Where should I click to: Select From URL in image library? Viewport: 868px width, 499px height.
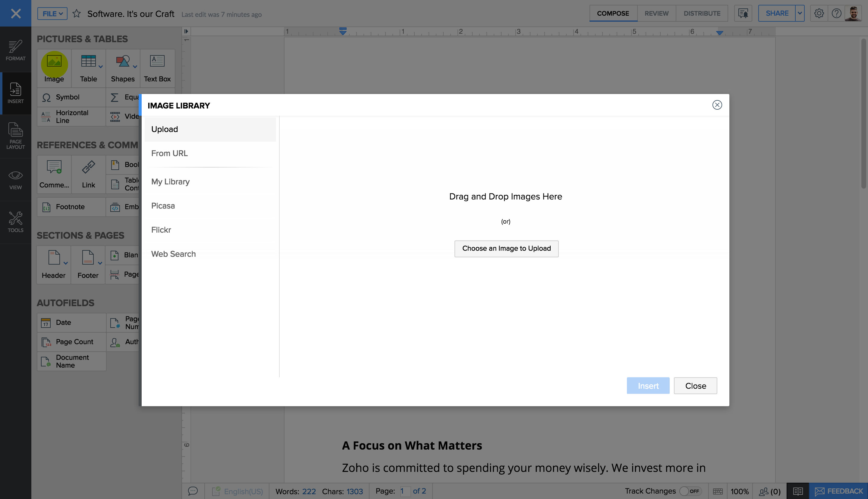point(169,153)
